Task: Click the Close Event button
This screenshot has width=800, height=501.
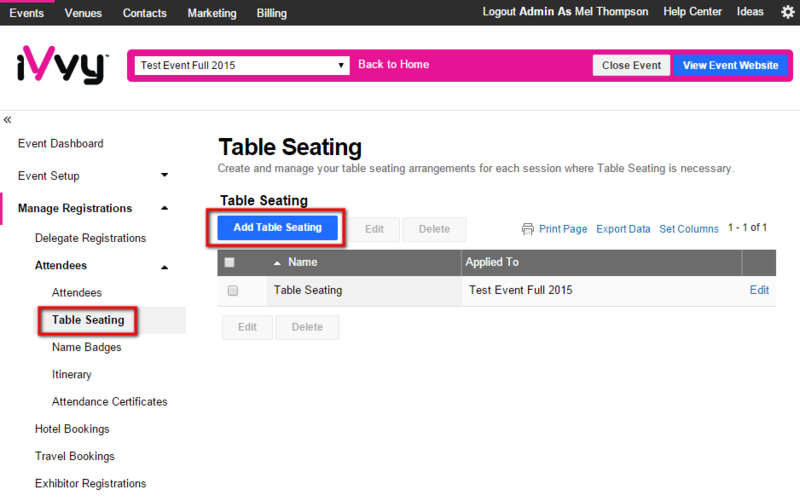Action: (x=631, y=65)
